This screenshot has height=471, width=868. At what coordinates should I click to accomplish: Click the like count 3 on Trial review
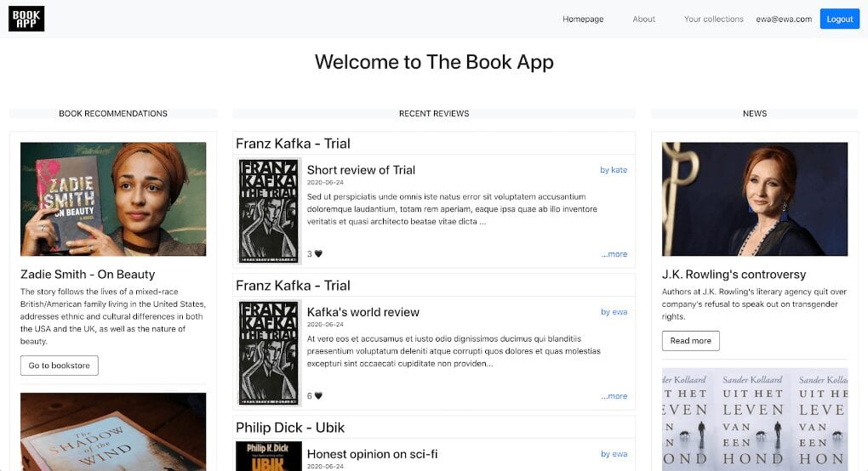pyautogui.click(x=310, y=254)
